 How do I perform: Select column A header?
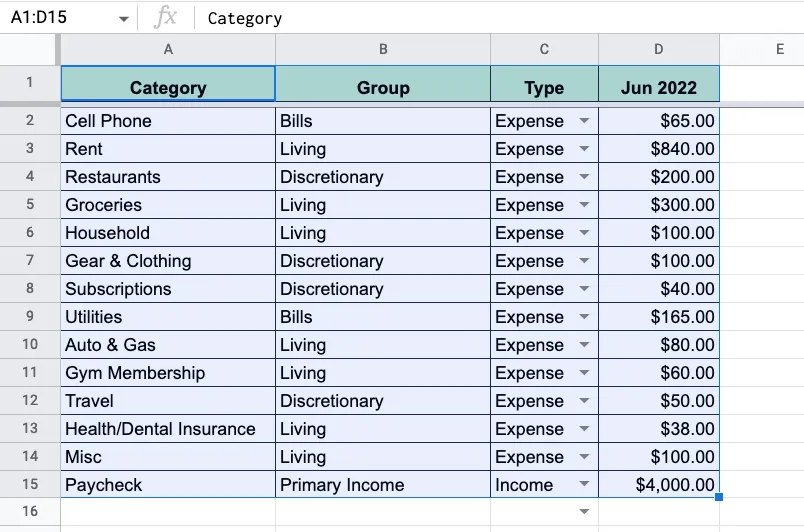[168, 49]
